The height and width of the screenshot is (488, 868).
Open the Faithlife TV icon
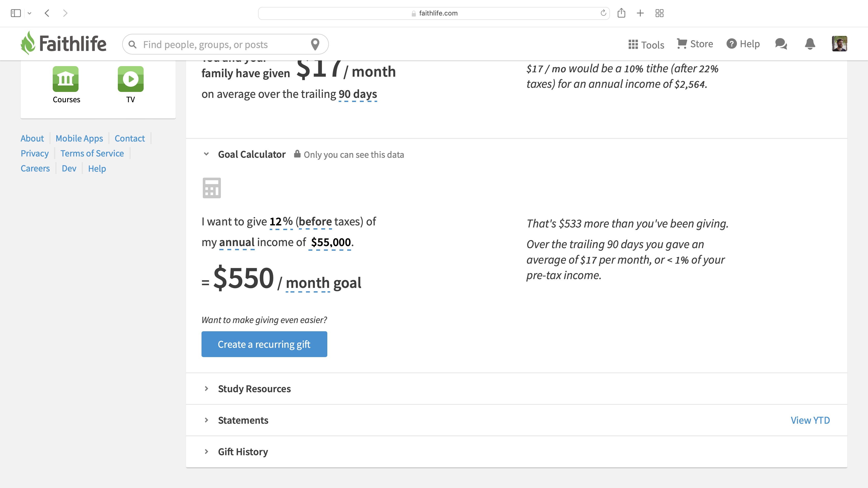[130, 79]
